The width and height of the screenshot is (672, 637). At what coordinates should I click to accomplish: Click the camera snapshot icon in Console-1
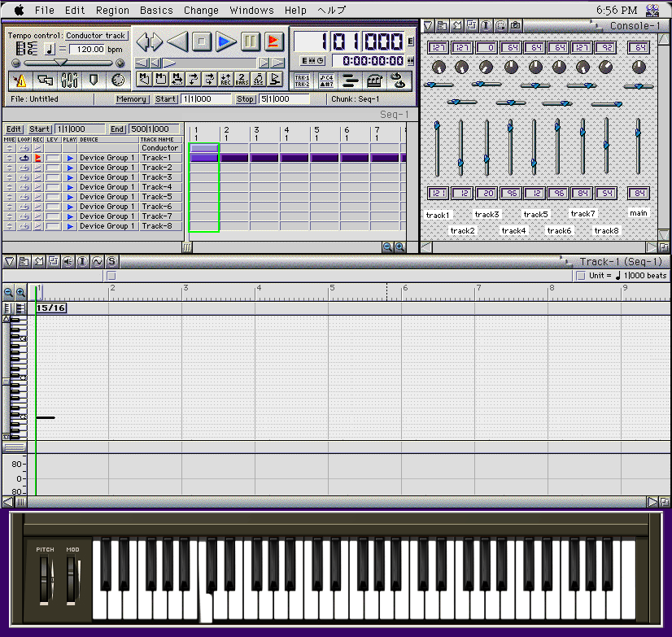(516, 26)
